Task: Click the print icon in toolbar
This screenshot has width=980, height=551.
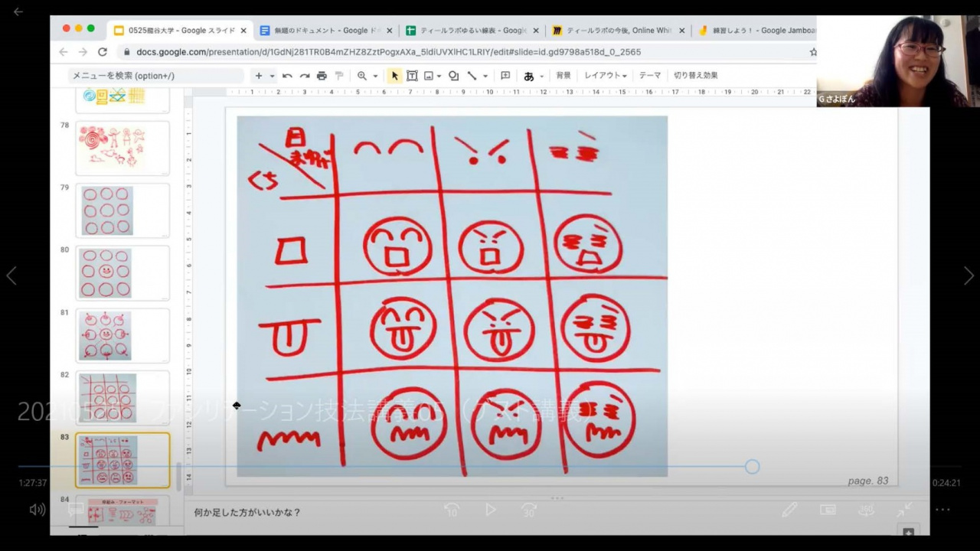Action: point(322,76)
